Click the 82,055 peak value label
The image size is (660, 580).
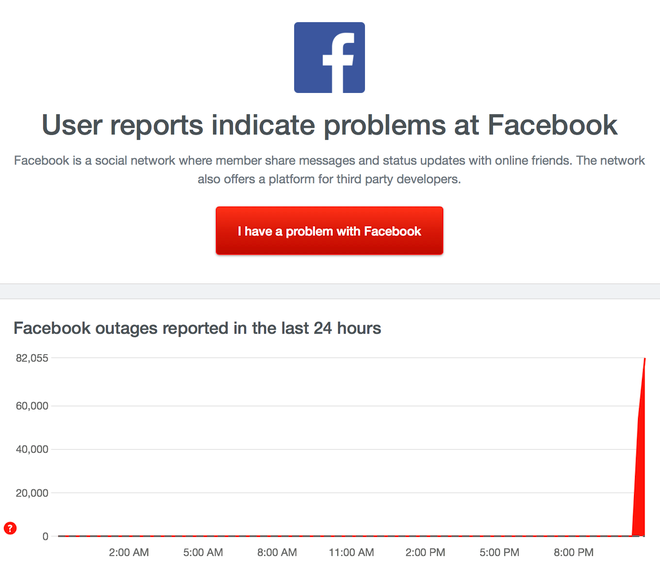(32, 358)
